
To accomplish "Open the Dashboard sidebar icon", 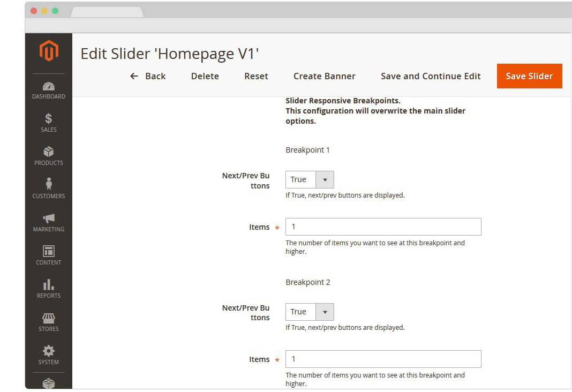I will 49,87.
